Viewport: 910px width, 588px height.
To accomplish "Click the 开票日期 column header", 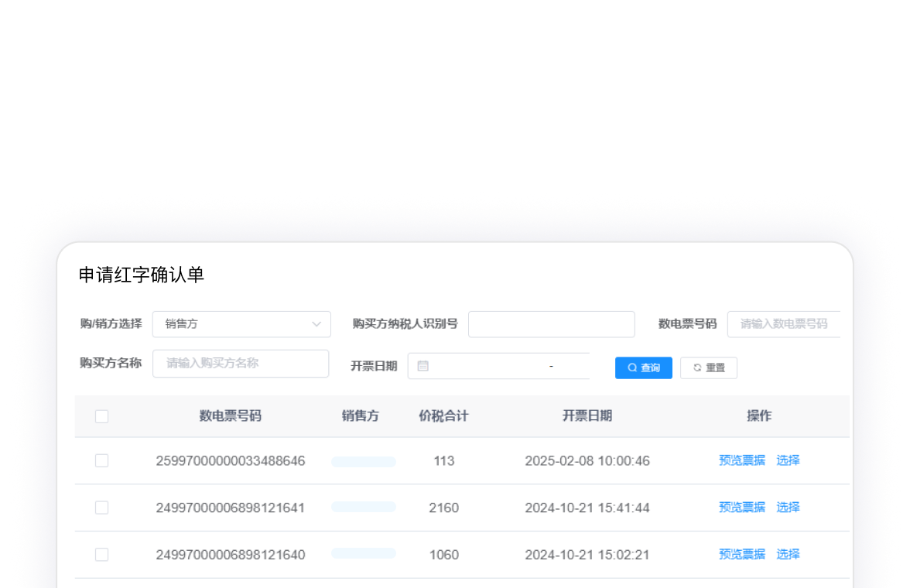I will [x=587, y=415].
